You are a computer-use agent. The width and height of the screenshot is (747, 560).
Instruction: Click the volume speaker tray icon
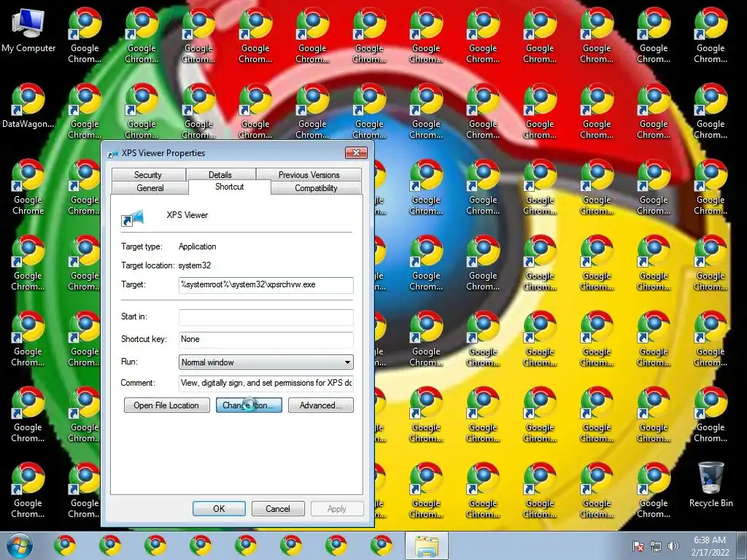673,546
